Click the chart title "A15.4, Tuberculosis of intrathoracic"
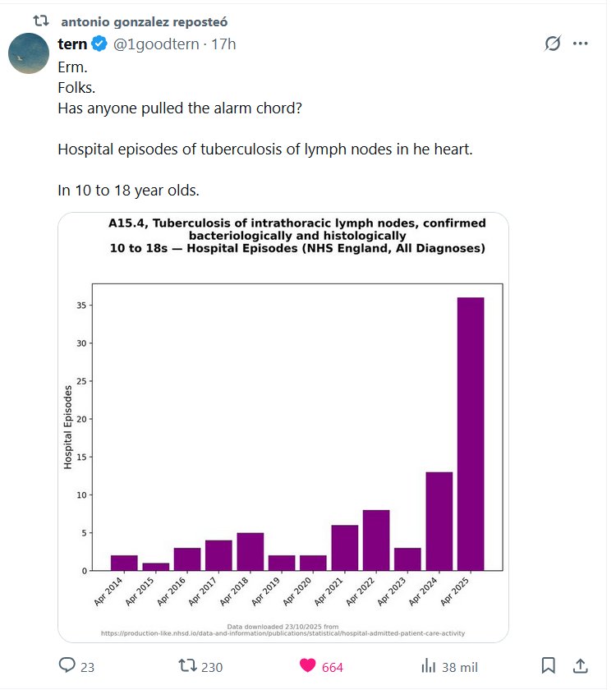 297,223
